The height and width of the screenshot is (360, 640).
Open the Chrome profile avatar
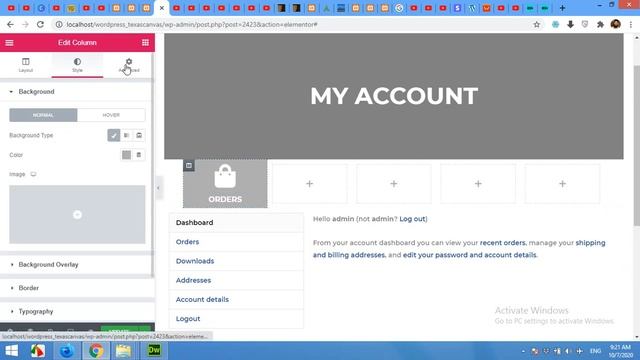616,24
